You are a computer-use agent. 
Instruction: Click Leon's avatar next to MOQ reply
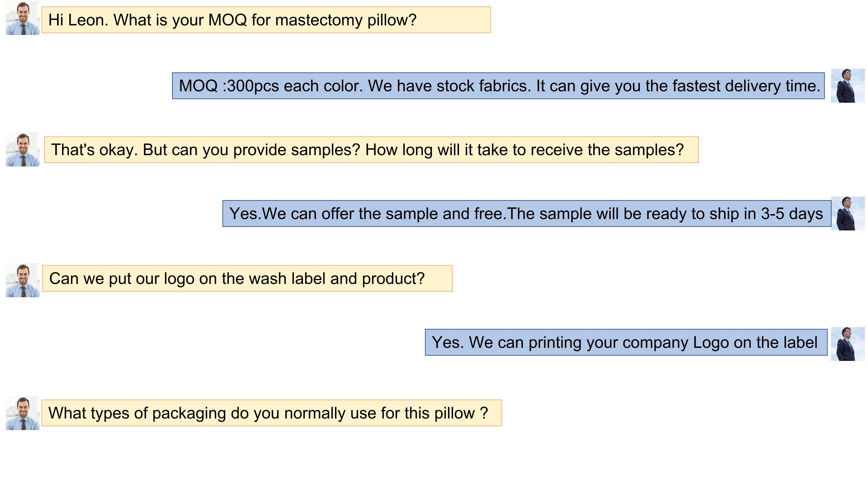pyautogui.click(x=847, y=86)
